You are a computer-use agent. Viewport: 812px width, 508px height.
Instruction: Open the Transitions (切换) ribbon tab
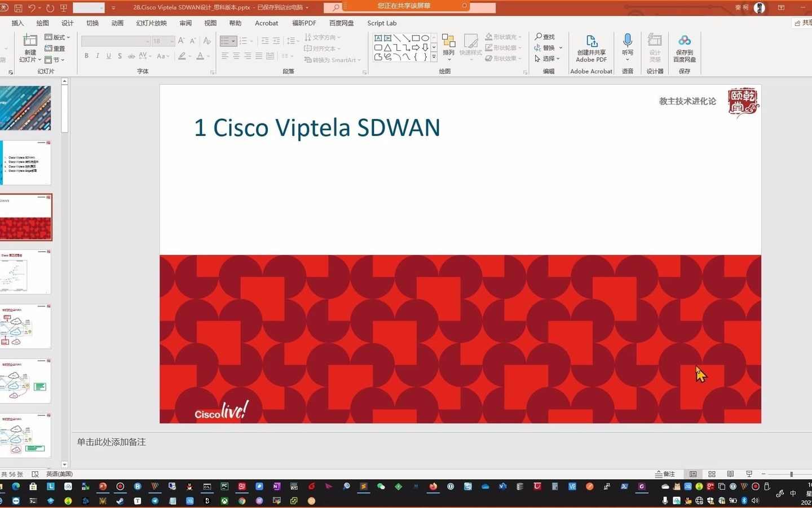click(x=92, y=23)
